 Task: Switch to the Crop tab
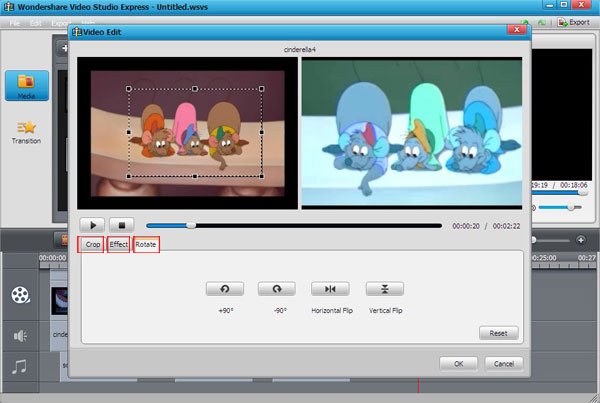pos(93,244)
